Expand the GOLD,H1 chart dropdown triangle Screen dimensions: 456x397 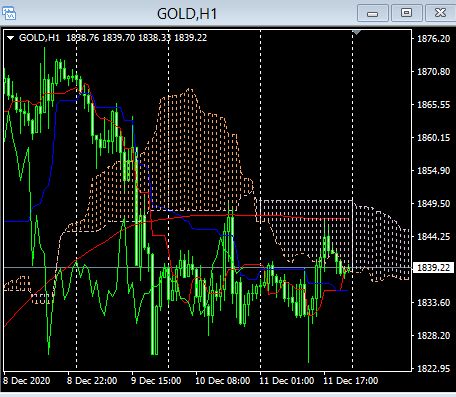pyautogui.click(x=11, y=38)
